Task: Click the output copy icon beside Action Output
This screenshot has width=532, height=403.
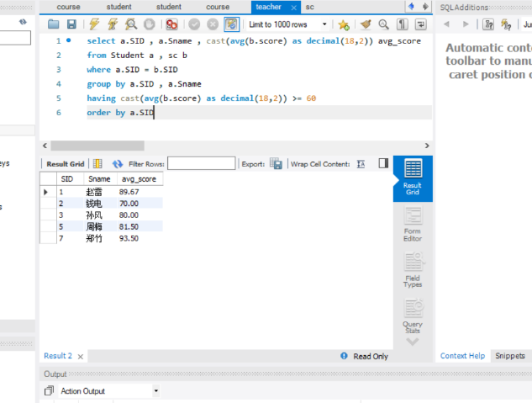Action: click(x=49, y=390)
